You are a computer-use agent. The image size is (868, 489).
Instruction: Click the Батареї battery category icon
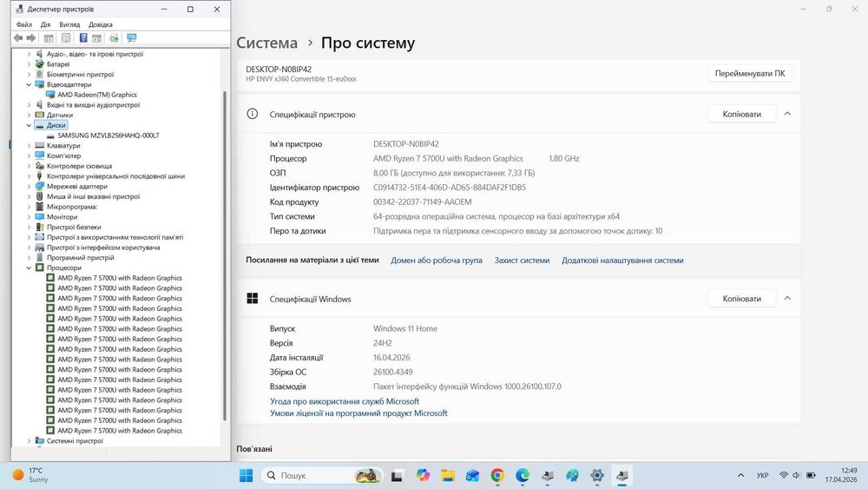coord(39,64)
